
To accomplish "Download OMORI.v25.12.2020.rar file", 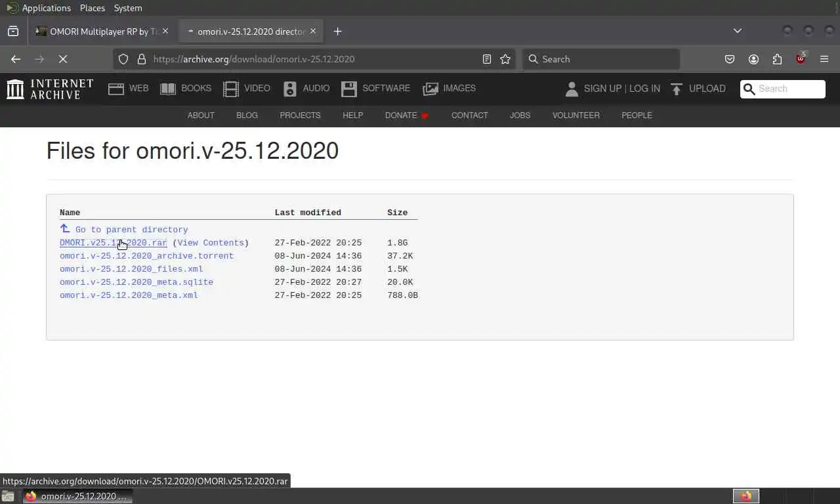I will pos(114,243).
